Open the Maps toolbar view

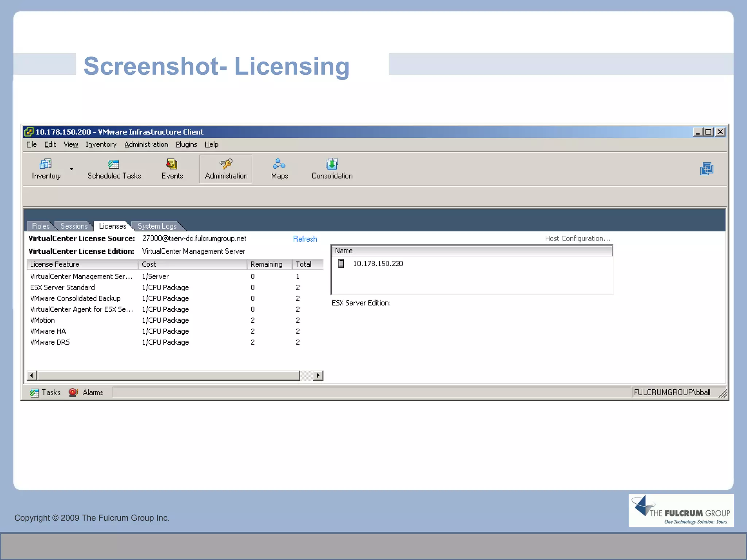pos(279,169)
